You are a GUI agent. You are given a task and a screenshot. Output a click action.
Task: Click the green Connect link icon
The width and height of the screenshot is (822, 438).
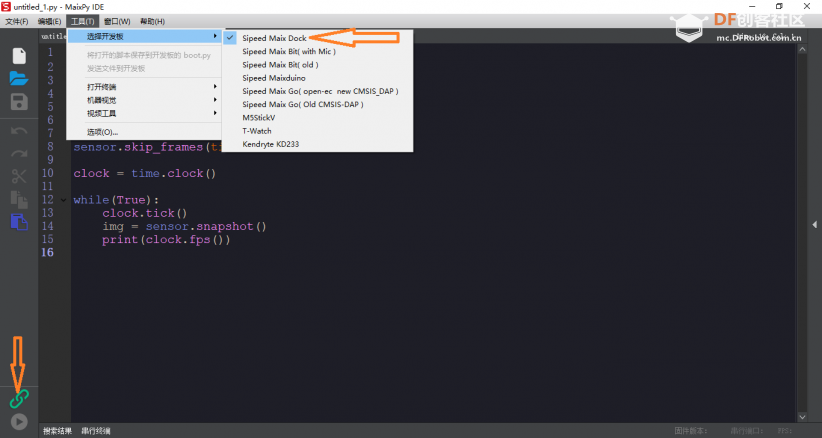(x=19, y=399)
